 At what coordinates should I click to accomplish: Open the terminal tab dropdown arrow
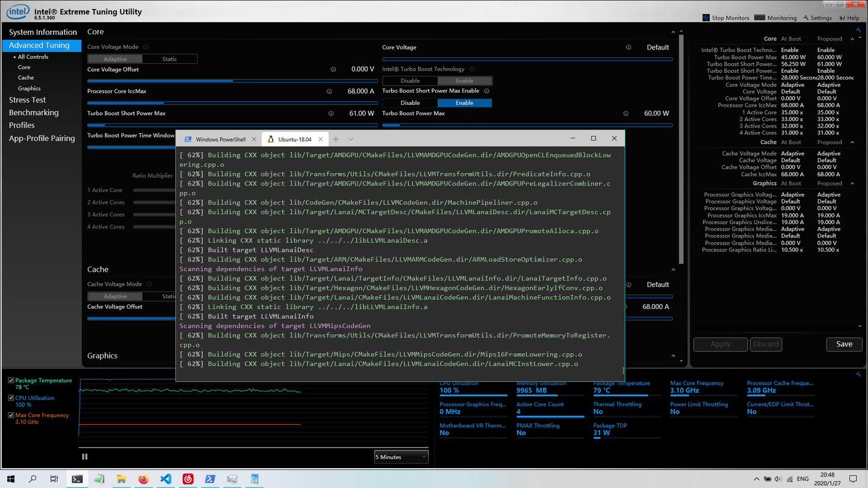tap(351, 139)
